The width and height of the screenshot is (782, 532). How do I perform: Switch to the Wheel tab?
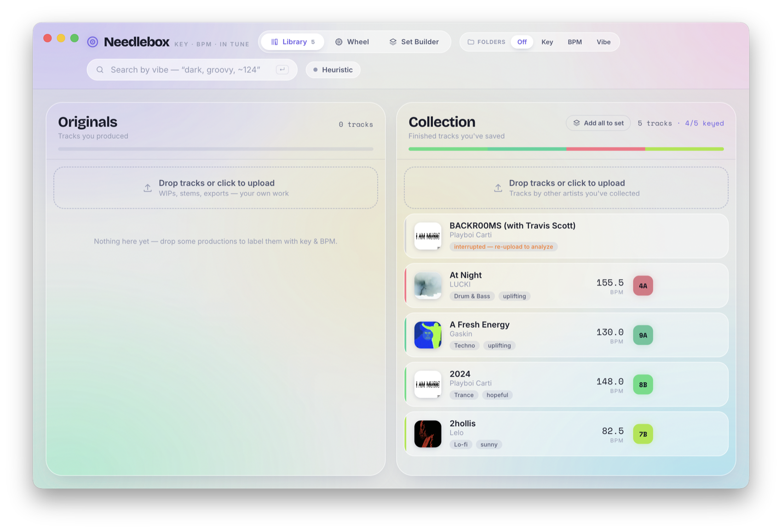click(x=352, y=42)
